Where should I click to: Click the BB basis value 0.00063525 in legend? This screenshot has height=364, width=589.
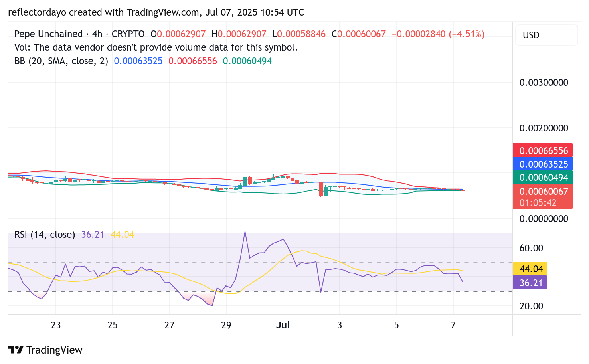tap(138, 61)
